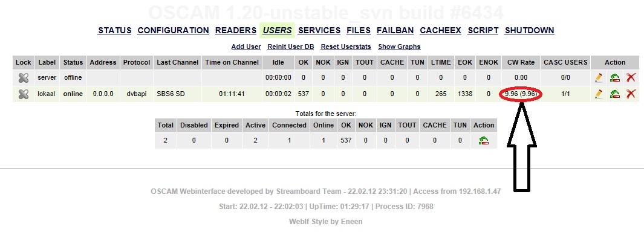Click the Add User link
The width and height of the screenshot is (644, 235).
point(246,47)
